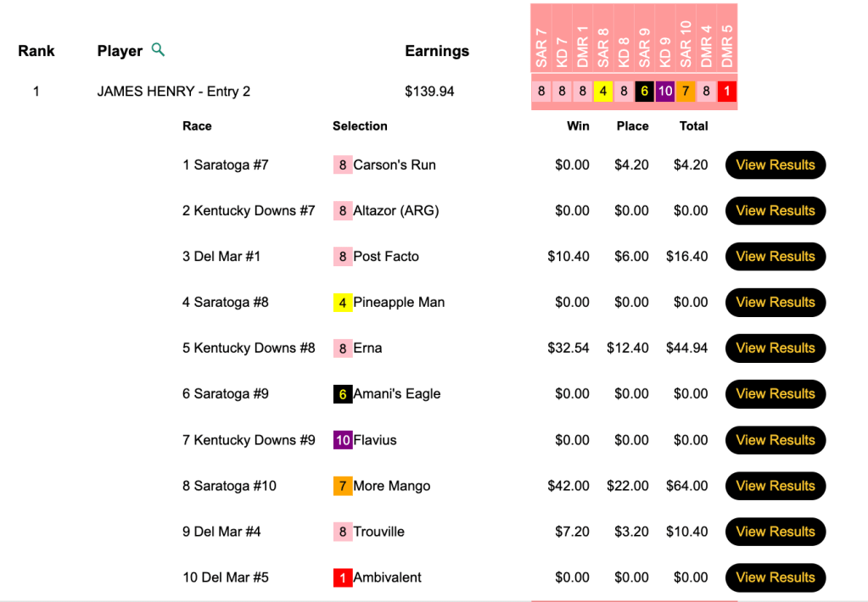Click the player search magnifier icon
The height and width of the screenshot is (602, 868).
(x=158, y=50)
